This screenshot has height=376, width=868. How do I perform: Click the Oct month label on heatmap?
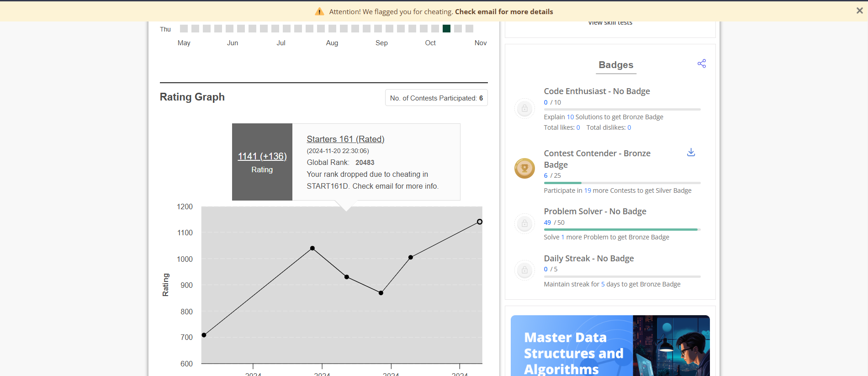coord(430,42)
